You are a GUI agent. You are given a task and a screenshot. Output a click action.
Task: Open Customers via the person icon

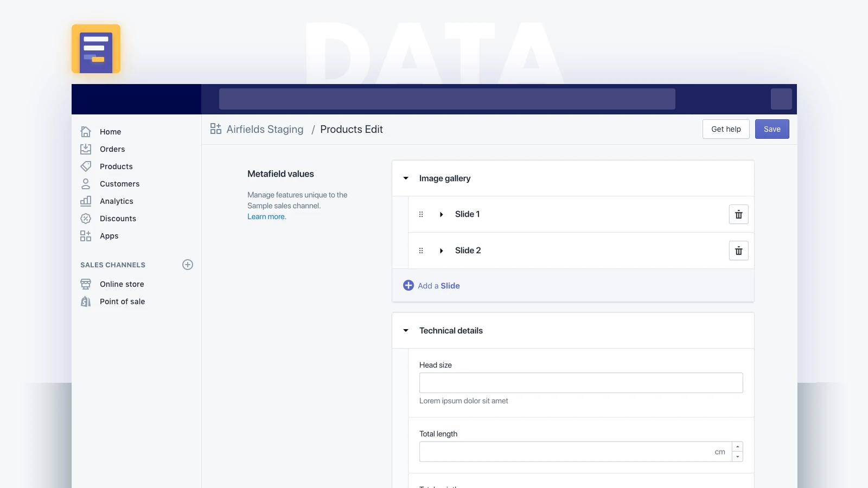(86, 184)
